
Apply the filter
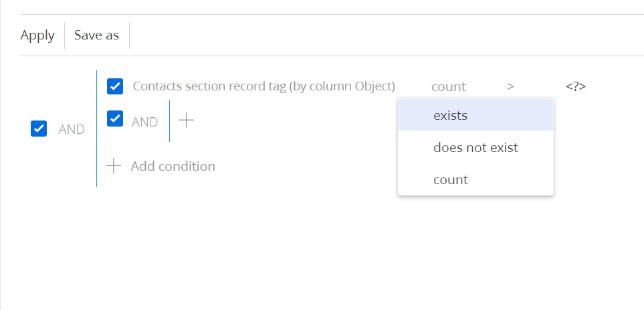click(37, 35)
